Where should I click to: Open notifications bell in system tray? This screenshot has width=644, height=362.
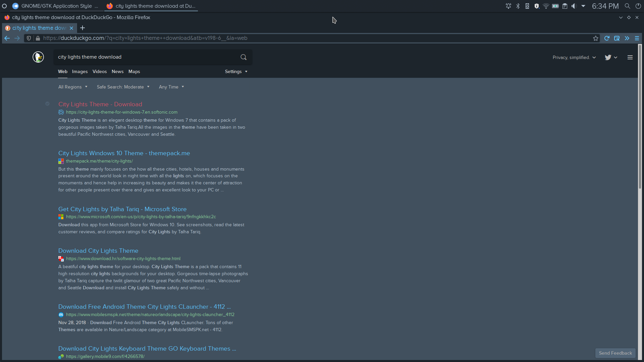point(508,6)
